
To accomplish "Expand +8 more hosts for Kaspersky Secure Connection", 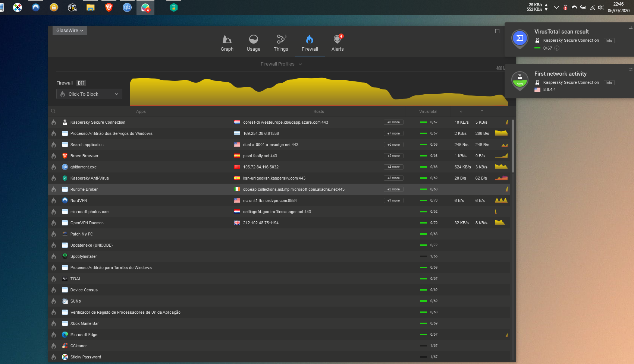I will click(393, 122).
